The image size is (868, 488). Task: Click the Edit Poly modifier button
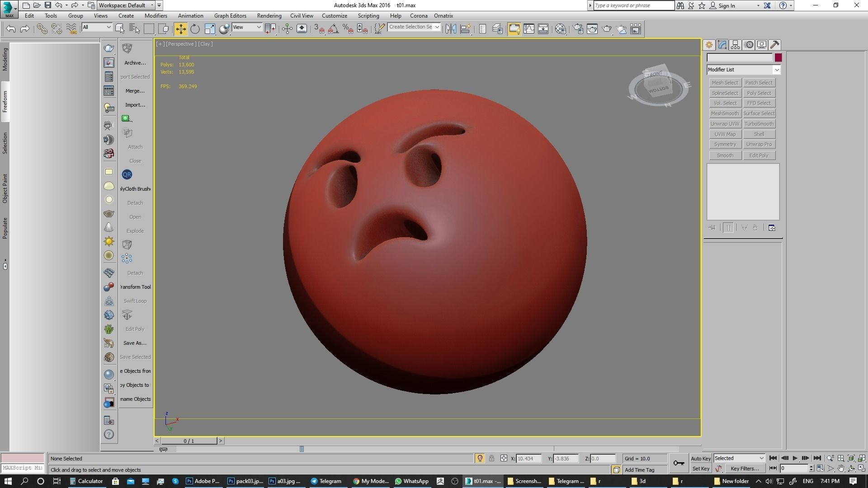(759, 155)
